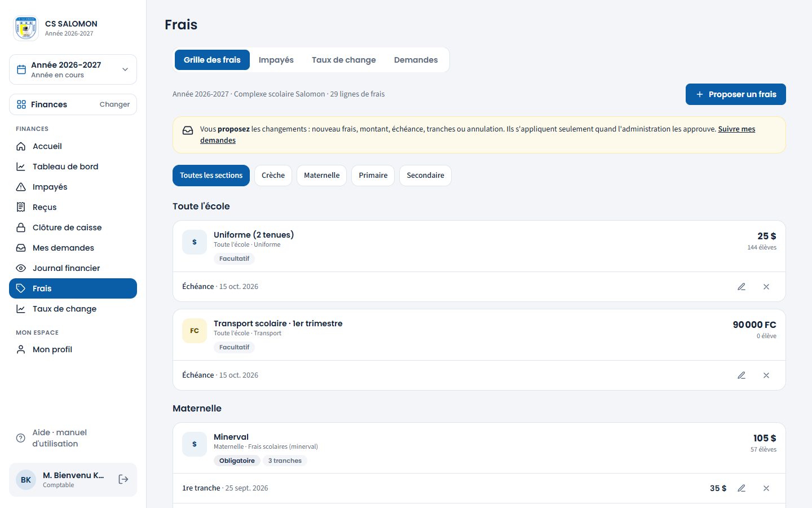Open Mes demandes in sidebar
This screenshot has height=508, width=812.
click(73, 248)
